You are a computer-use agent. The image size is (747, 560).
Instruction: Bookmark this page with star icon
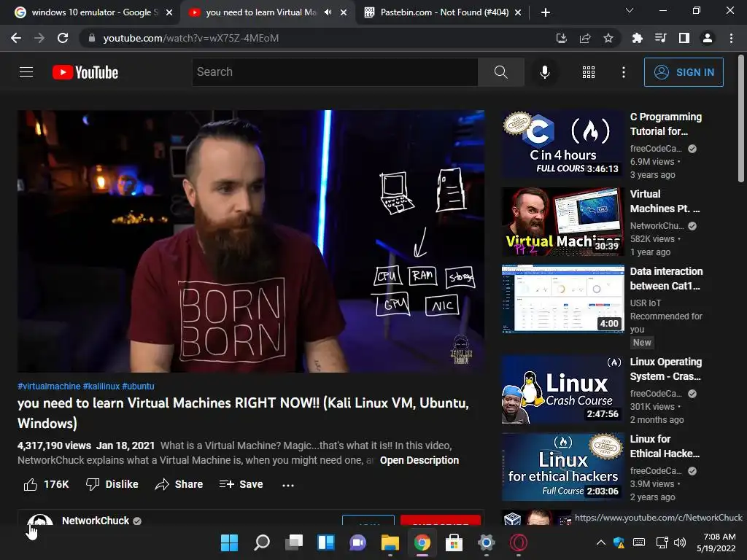coord(608,38)
